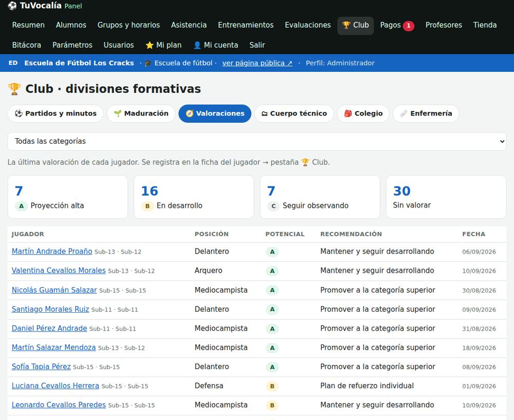The width and height of the screenshot is (514, 420).
Task: Click potential A badge for Martín Andrade Proaño
Action: click(272, 252)
